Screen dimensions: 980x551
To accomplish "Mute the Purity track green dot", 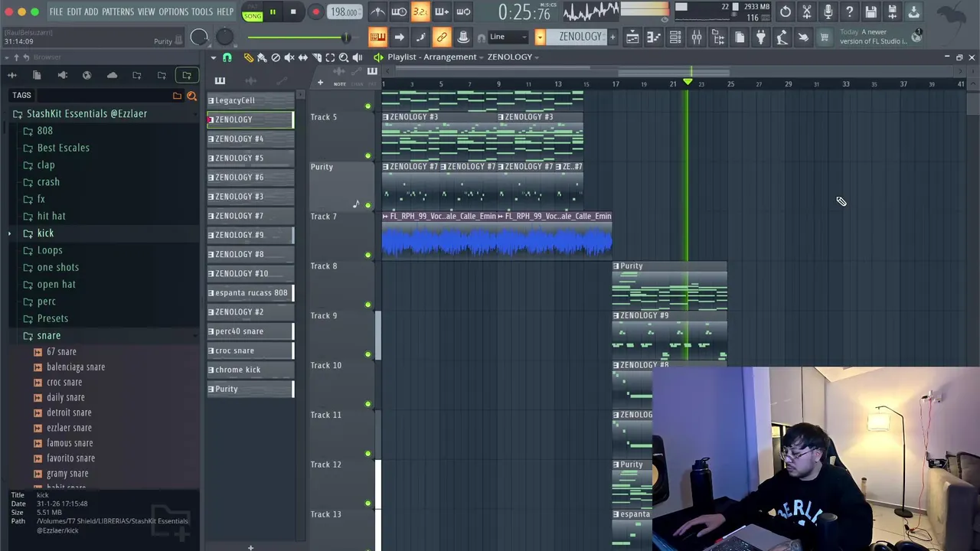I will (367, 205).
